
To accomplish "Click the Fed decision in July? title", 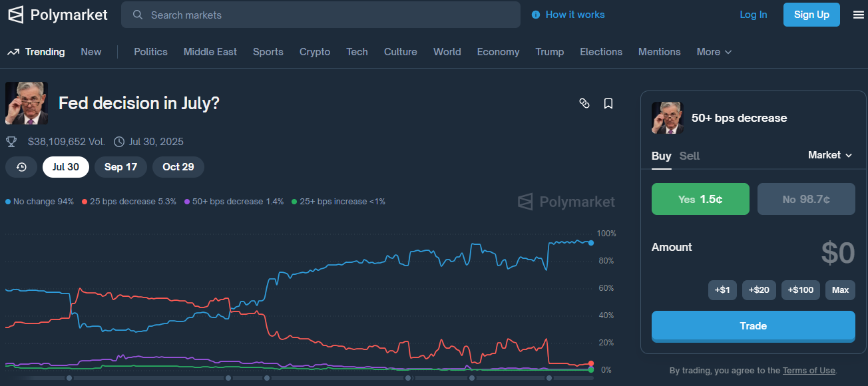I will pyautogui.click(x=139, y=103).
